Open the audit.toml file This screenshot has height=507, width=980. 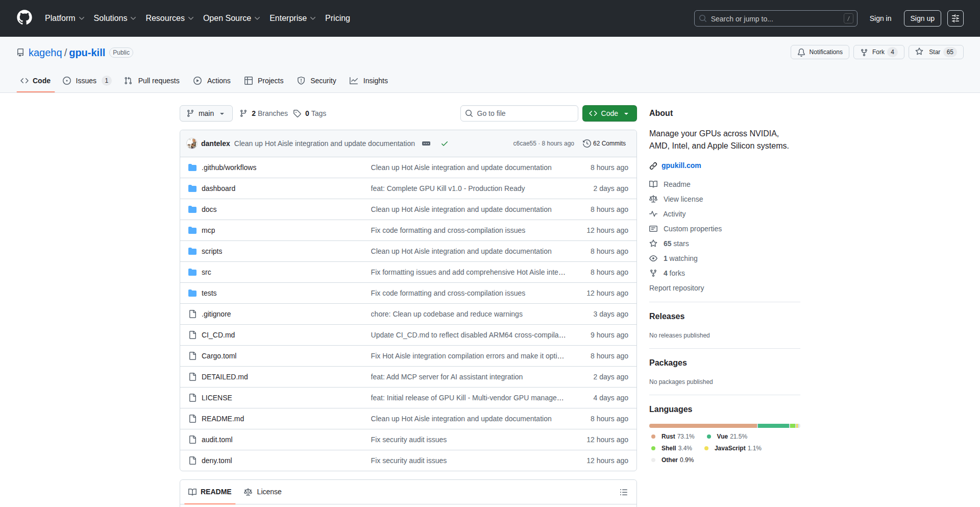pyautogui.click(x=217, y=440)
